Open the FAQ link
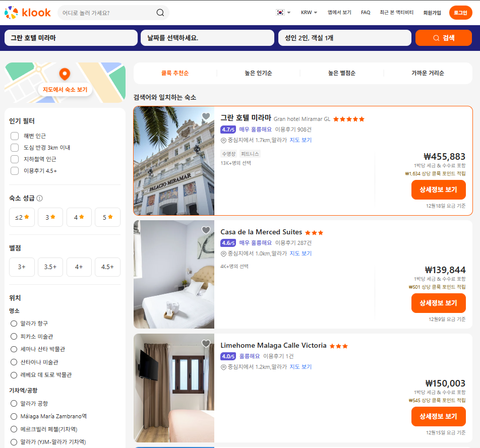Screen dimensions: 480x448 [366, 13]
